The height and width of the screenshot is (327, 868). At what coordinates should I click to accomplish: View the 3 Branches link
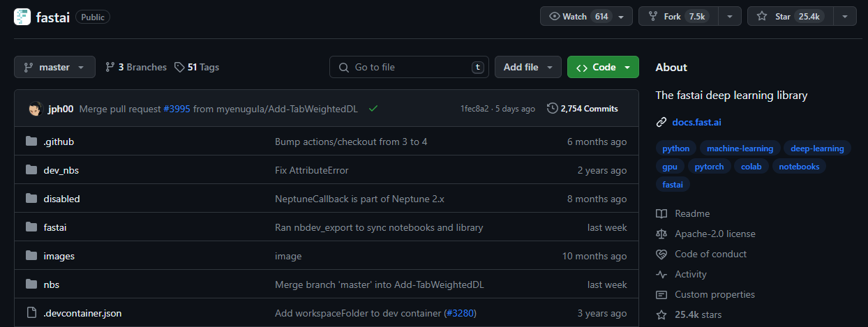136,67
